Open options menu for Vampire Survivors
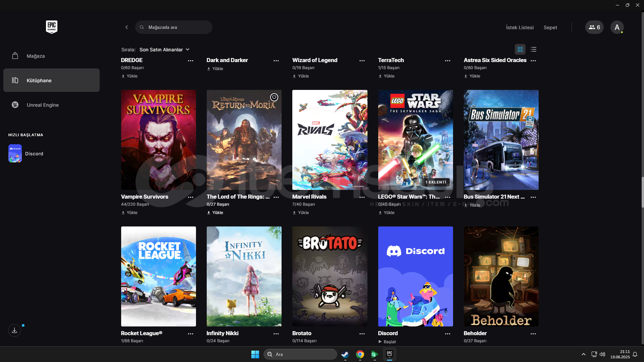 (x=191, y=197)
